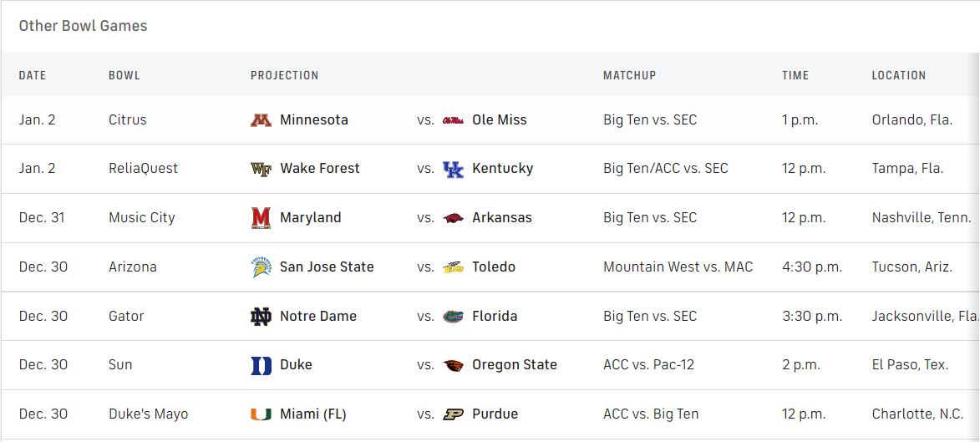Click the Wake Forest team logo
This screenshot has height=442, width=980.
pyautogui.click(x=261, y=169)
